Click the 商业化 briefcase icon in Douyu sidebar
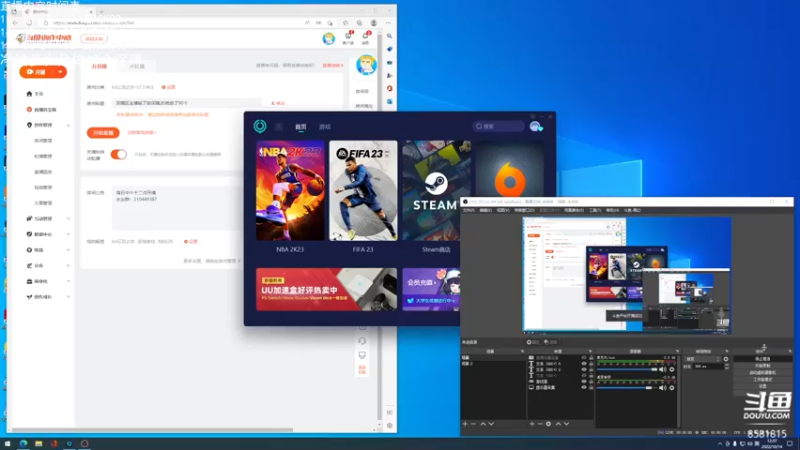Screen dimensions: 800x450 [x=29, y=281]
